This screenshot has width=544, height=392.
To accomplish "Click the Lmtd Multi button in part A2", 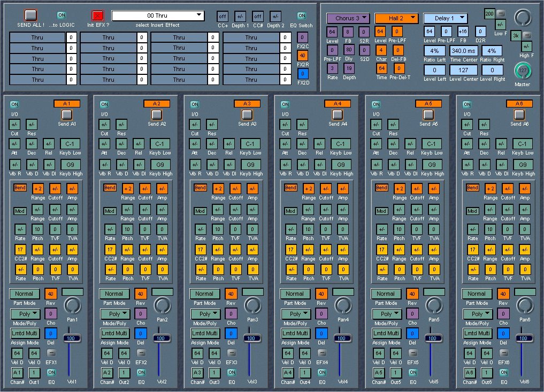I will click(x=113, y=333).
